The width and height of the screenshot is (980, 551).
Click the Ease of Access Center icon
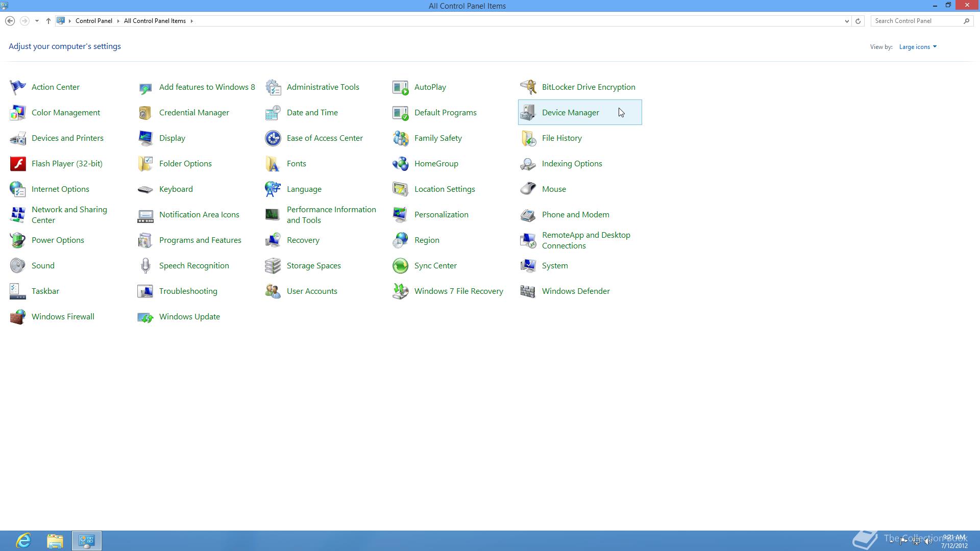point(273,138)
